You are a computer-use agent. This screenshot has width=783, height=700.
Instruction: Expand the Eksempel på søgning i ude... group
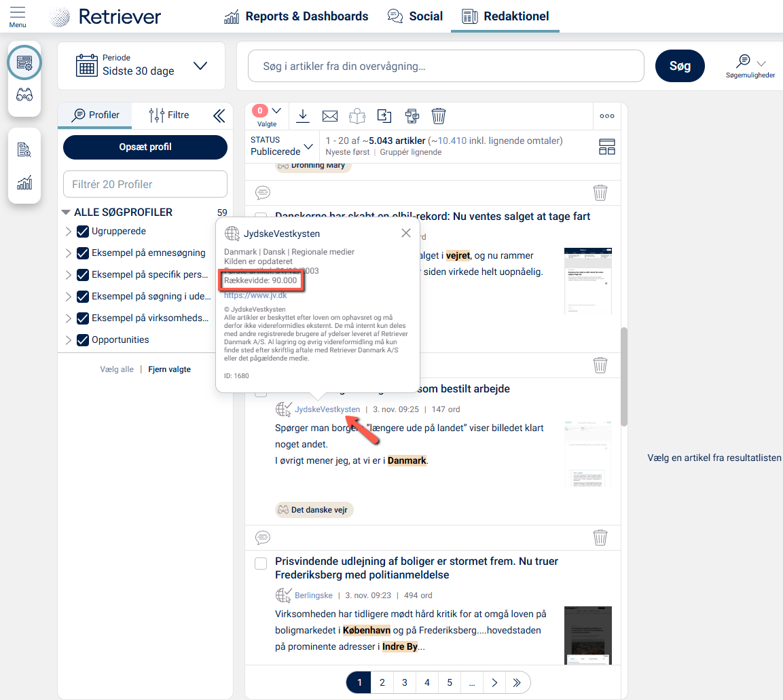click(x=69, y=297)
